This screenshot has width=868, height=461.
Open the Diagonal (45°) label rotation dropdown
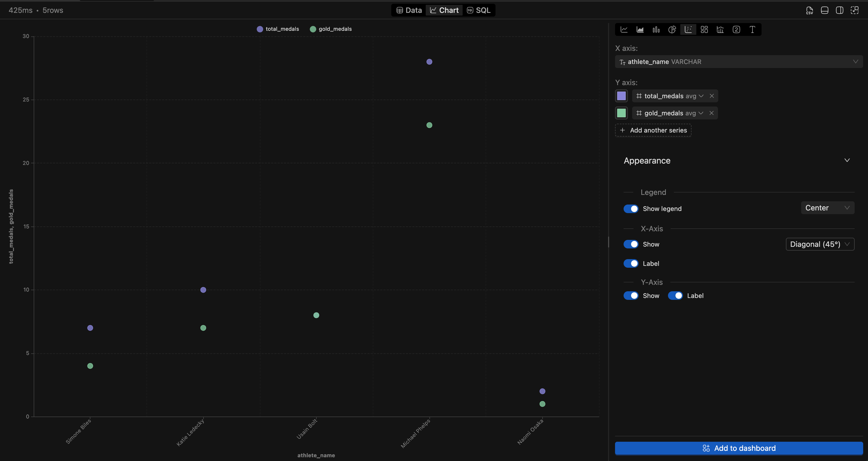820,244
